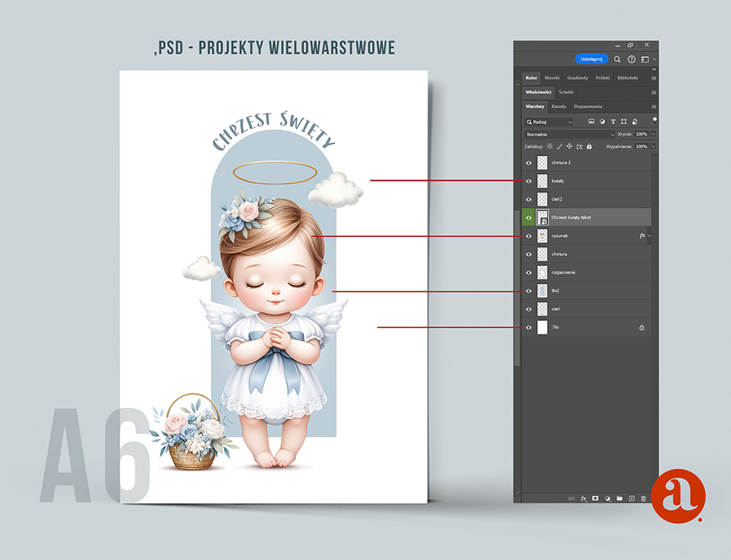Hide the kwiaty layer

(x=529, y=182)
